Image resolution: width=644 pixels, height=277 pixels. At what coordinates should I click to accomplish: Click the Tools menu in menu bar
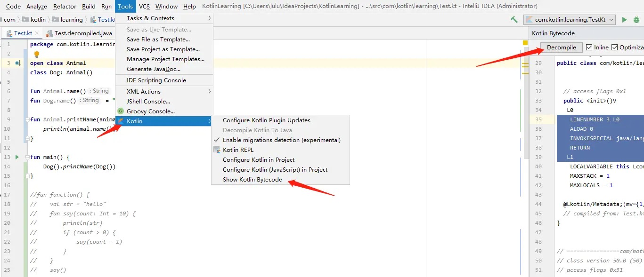[125, 6]
